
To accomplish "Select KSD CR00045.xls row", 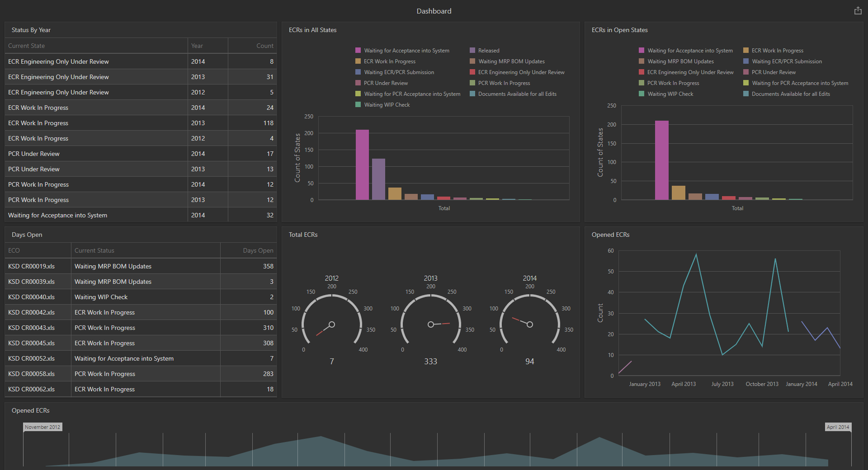I will coord(141,343).
